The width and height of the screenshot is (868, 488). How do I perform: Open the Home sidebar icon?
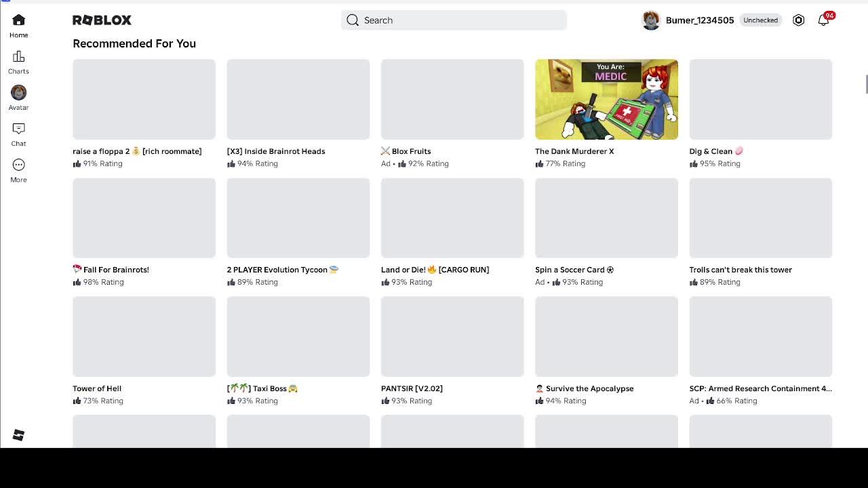coord(18,20)
